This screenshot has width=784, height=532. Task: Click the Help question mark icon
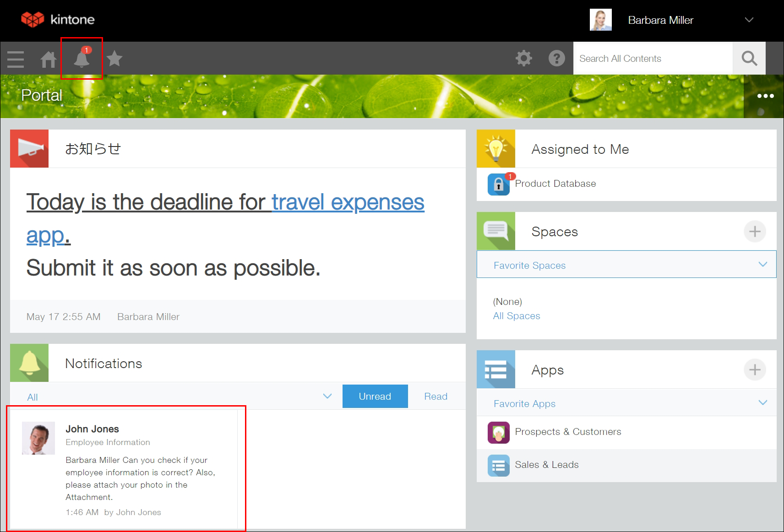click(x=556, y=59)
